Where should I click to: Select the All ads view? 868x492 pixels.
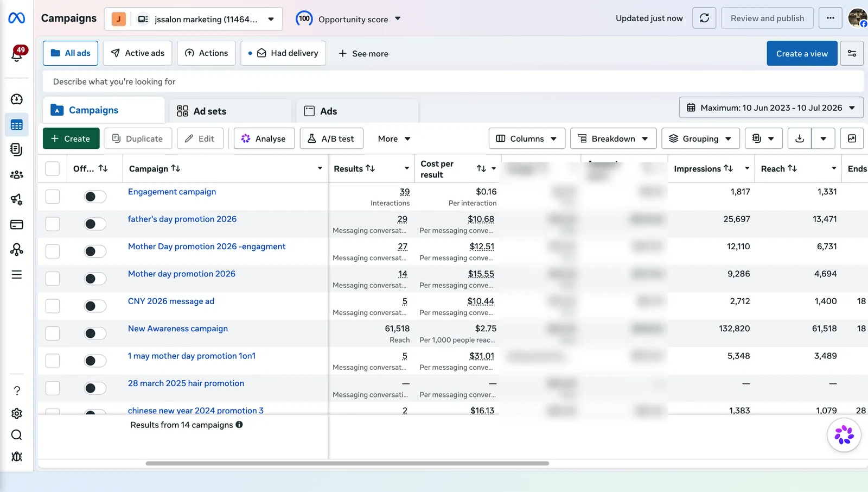(71, 53)
